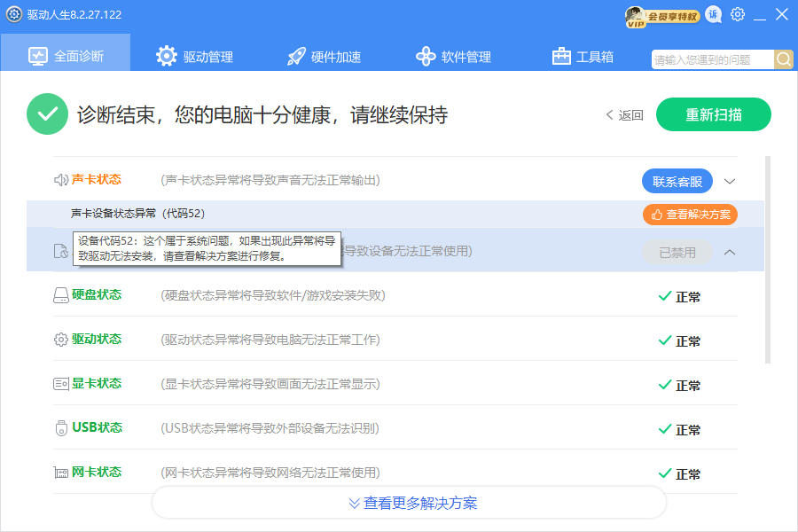Click the 驱动人生 app logo icon
This screenshot has width=798, height=532.
coord(13,14)
